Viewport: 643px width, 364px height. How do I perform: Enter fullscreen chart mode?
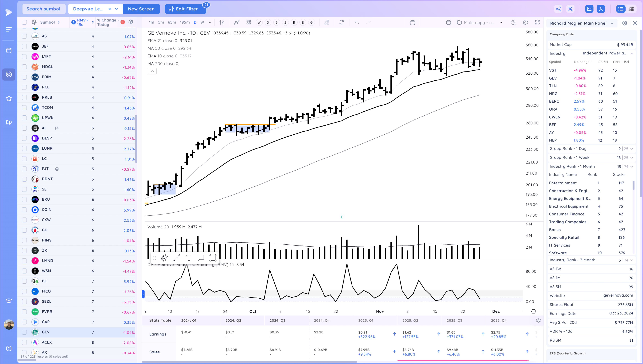coord(537,22)
